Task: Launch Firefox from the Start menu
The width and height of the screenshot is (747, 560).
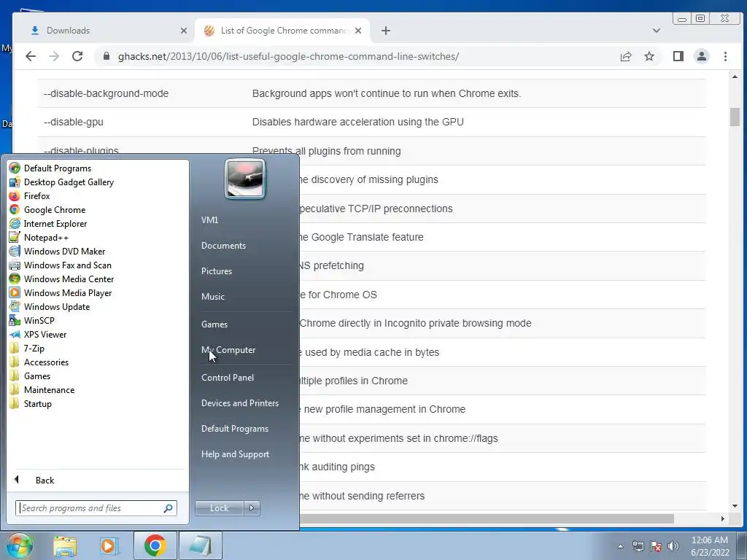Action: pyautogui.click(x=30, y=195)
